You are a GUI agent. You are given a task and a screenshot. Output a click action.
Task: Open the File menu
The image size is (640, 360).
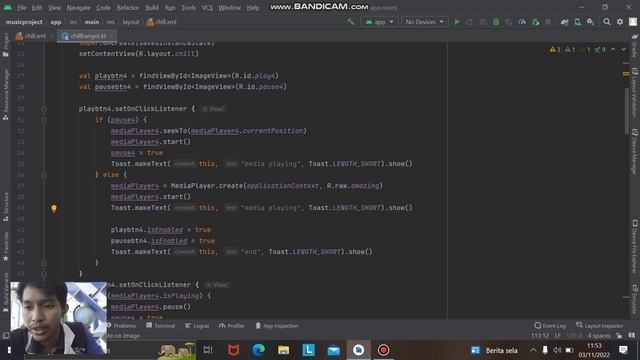point(22,8)
